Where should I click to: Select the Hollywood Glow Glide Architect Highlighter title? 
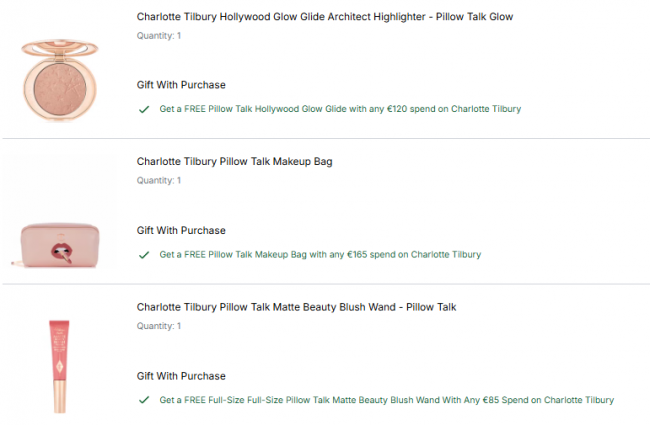pos(325,17)
